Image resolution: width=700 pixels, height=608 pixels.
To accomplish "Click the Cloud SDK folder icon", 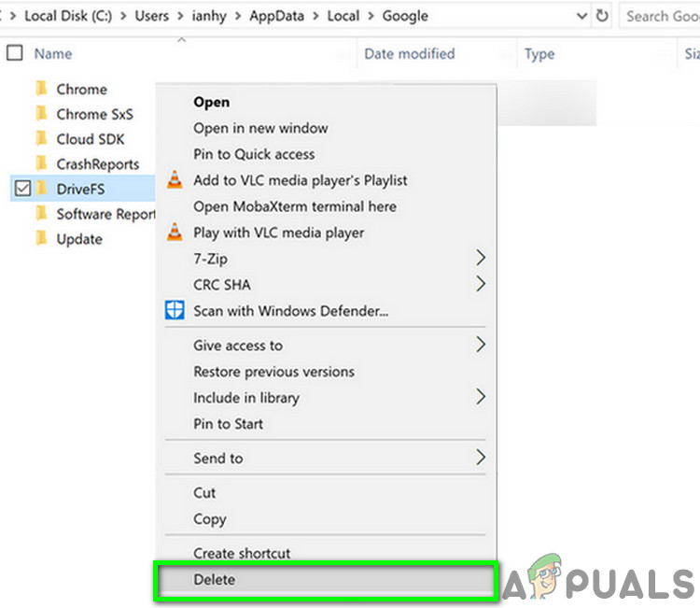I will pos(41,138).
